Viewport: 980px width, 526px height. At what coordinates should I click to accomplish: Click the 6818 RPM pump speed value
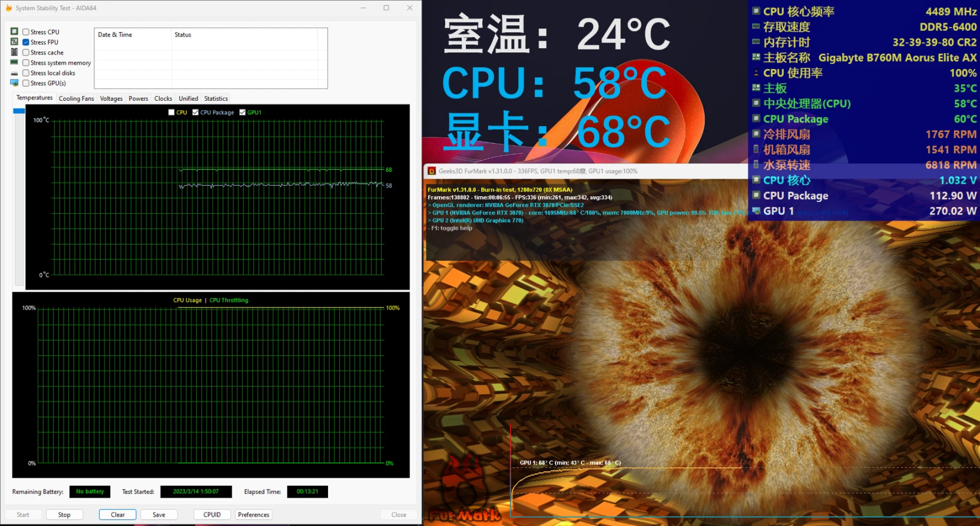pyautogui.click(x=951, y=165)
